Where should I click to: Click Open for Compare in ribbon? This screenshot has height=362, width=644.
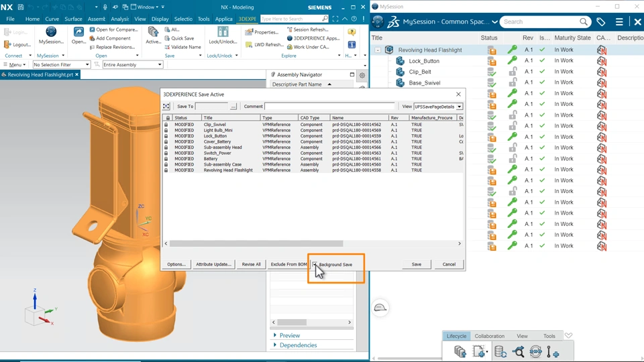114,29
